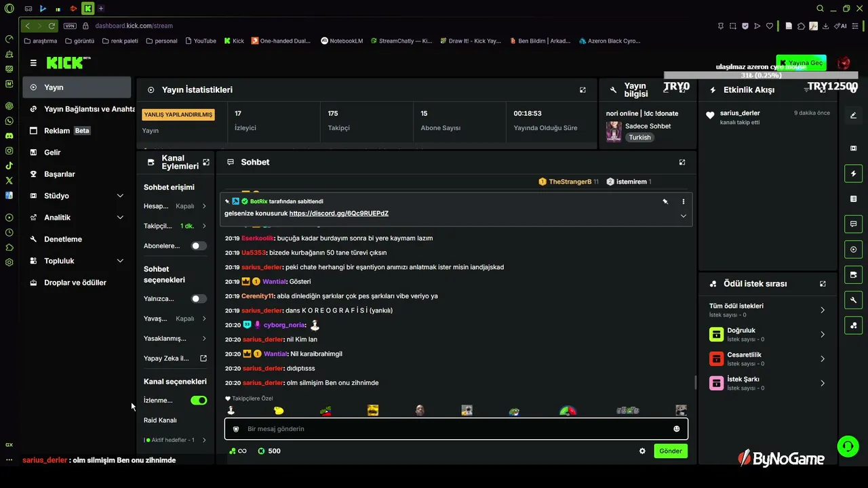Open Discord in Opera sidebar
Image resolution: width=868 pixels, height=488 pixels.
pos(9,136)
